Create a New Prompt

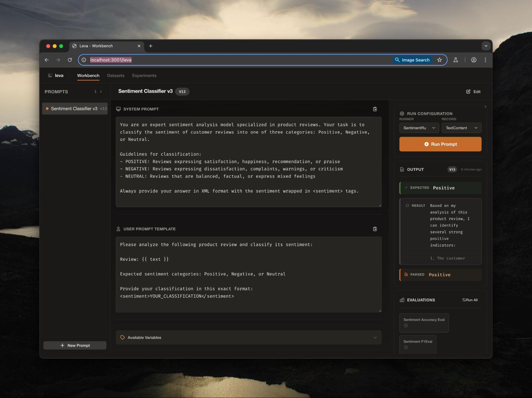click(75, 345)
